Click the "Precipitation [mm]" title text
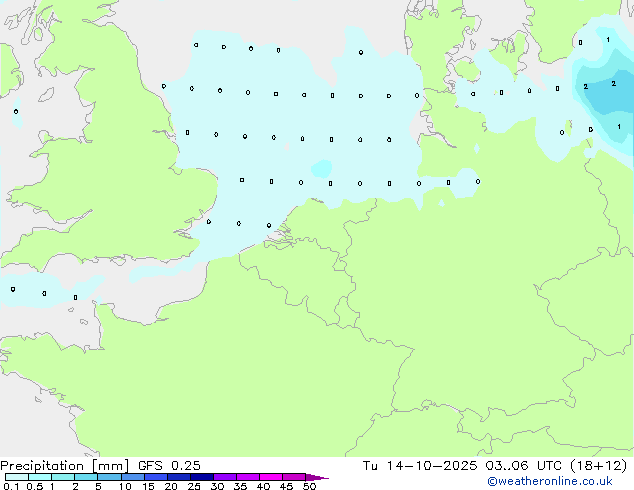 64,466
